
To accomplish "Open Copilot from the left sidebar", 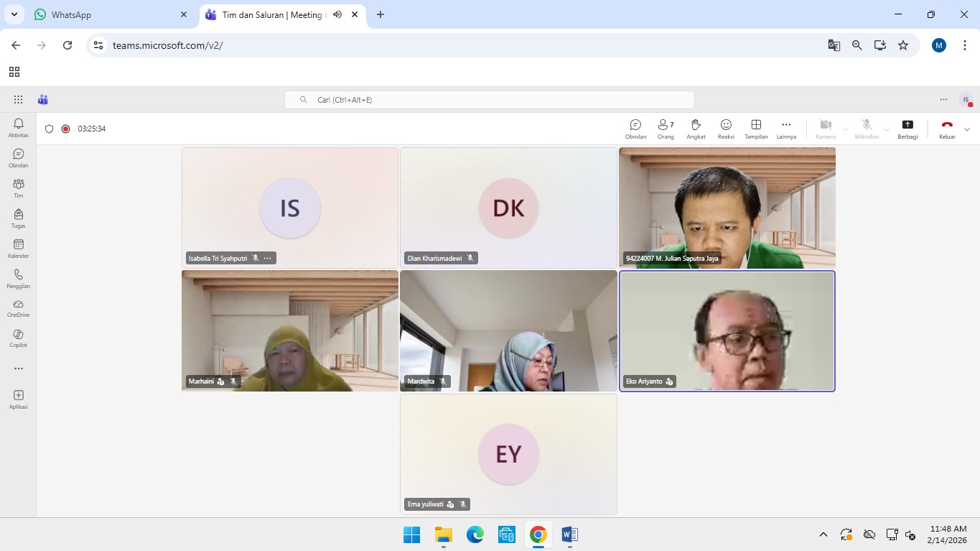I will [x=19, y=338].
